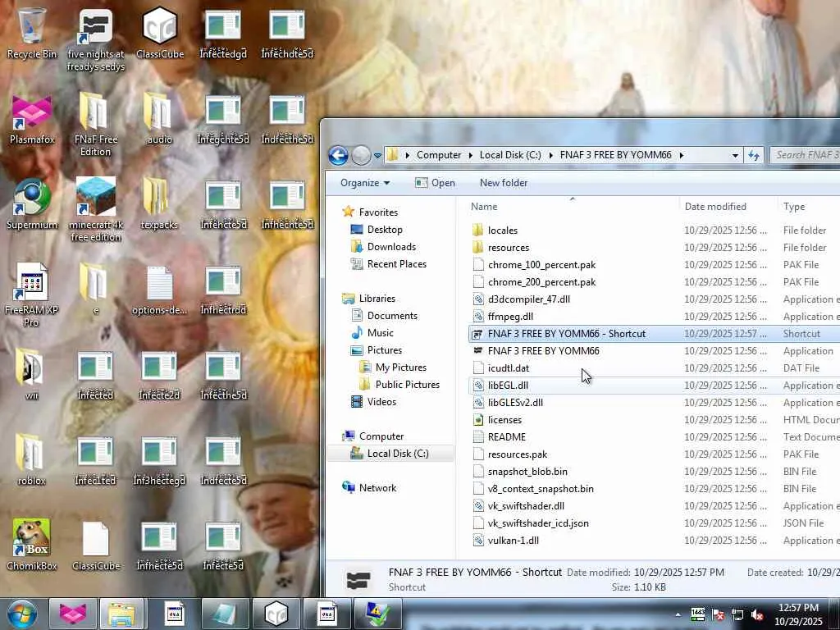The width and height of the screenshot is (840, 630).
Task: Select the Infectedgd desktop file
Action: [223, 33]
